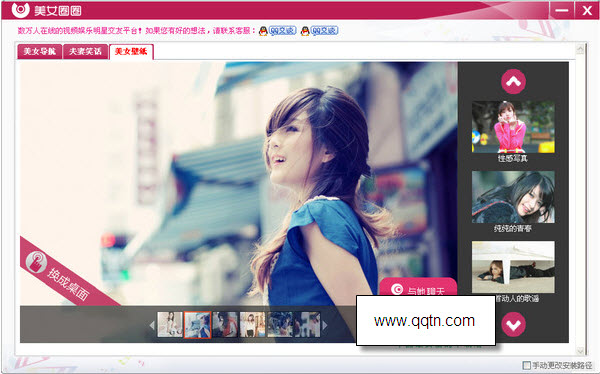Click the second QQ penguin icon

pos(305,31)
